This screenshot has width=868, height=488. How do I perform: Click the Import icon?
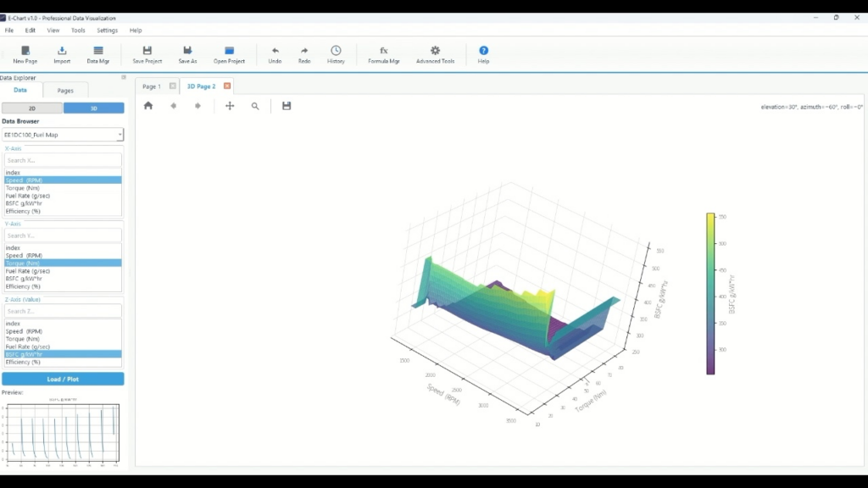(x=62, y=51)
